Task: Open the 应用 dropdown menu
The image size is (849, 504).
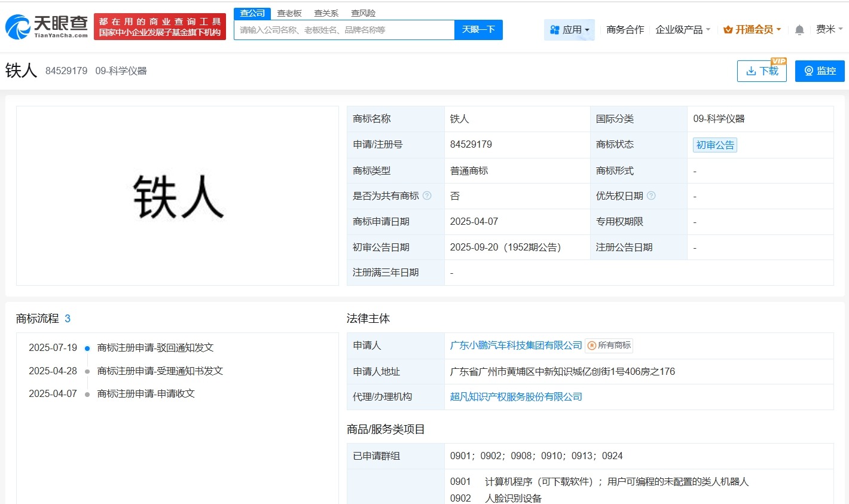Action: coord(569,29)
